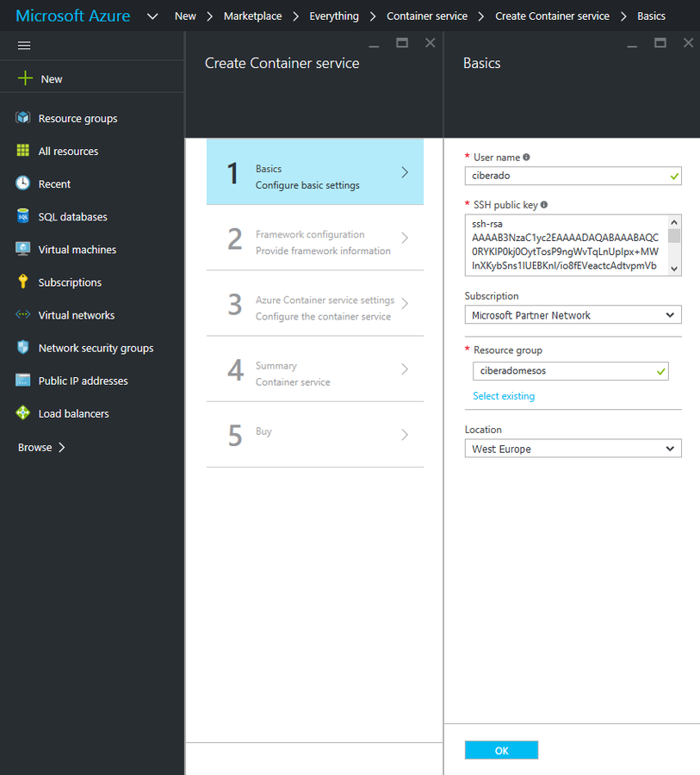
Task: Close the Create Container service blade
Action: pyautogui.click(x=431, y=43)
